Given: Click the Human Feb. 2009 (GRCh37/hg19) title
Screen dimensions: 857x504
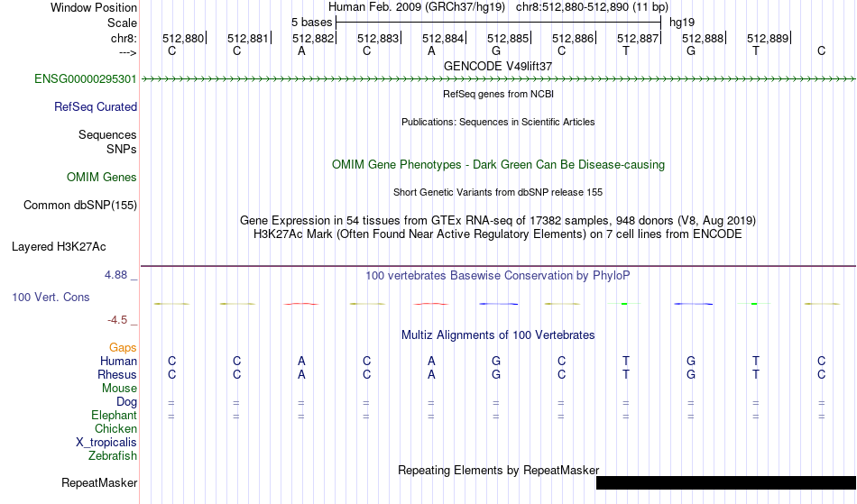Looking at the screenshot, I should point(419,7).
